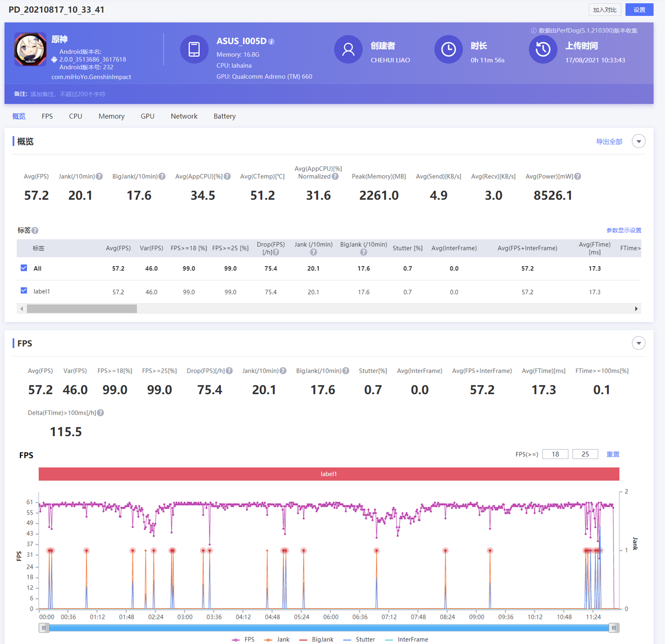Click help icon next to Drop(FPS)[/h] in FPS panel
Image resolution: width=665 pixels, height=644 pixels.
pos(229,371)
